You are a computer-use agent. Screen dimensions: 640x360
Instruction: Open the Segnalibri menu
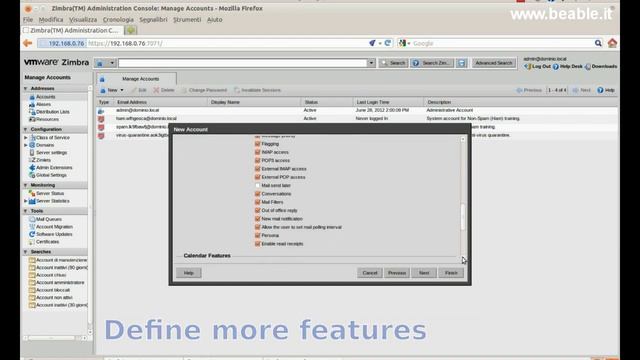click(x=153, y=20)
